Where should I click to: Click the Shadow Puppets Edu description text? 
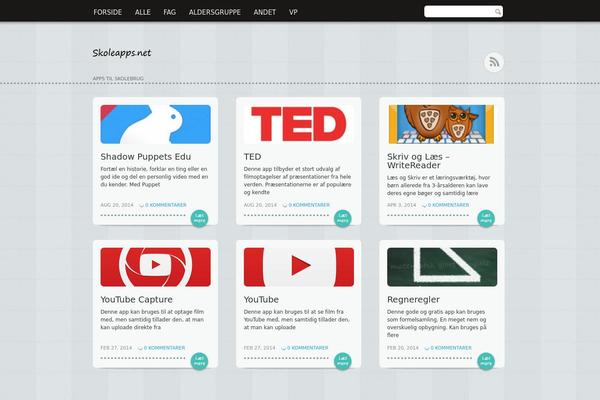[x=154, y=176]
